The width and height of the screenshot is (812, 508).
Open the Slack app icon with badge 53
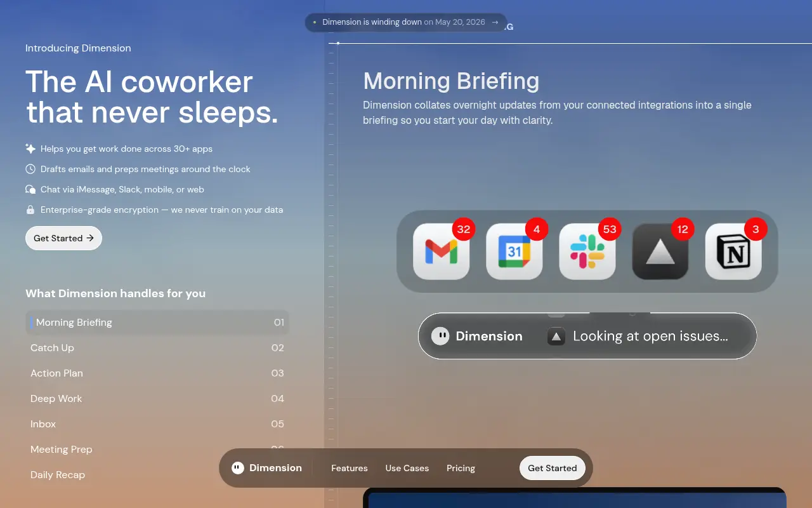click(x=587, y=251)
